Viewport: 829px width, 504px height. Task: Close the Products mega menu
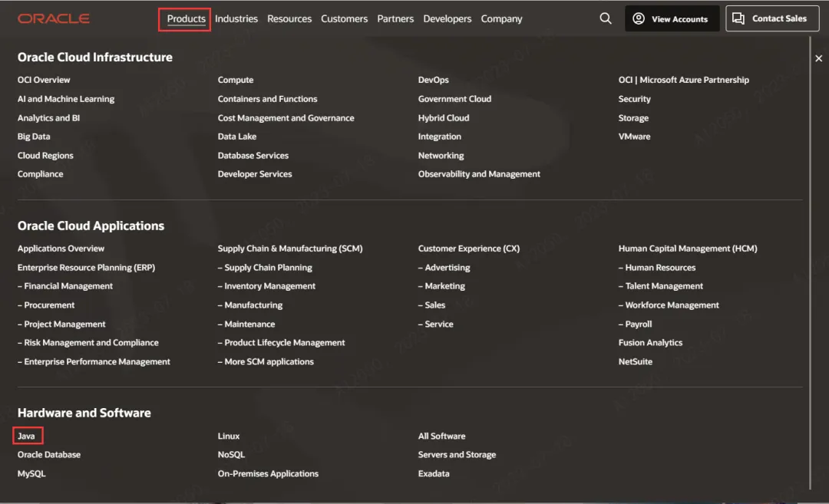(818, 59)
